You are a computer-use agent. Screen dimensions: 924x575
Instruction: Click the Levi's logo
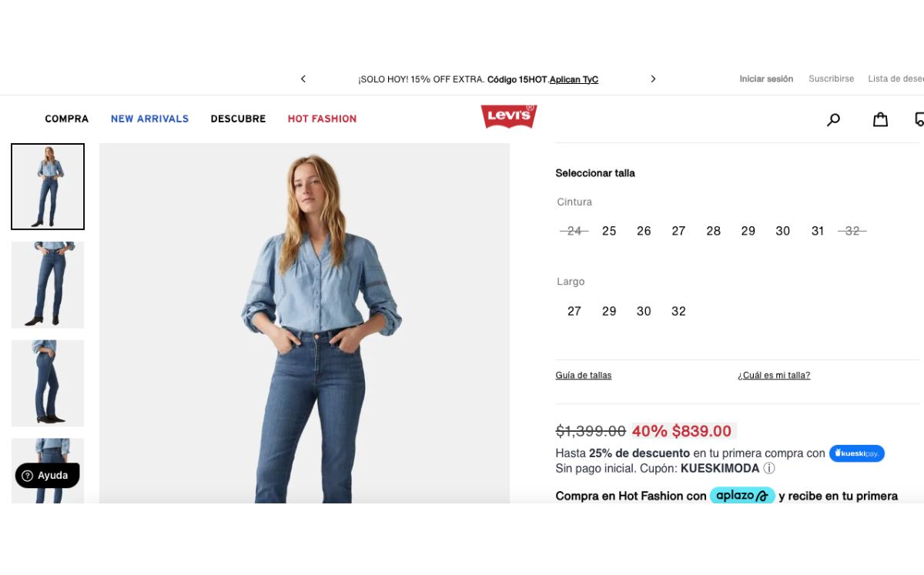point(508,116)
